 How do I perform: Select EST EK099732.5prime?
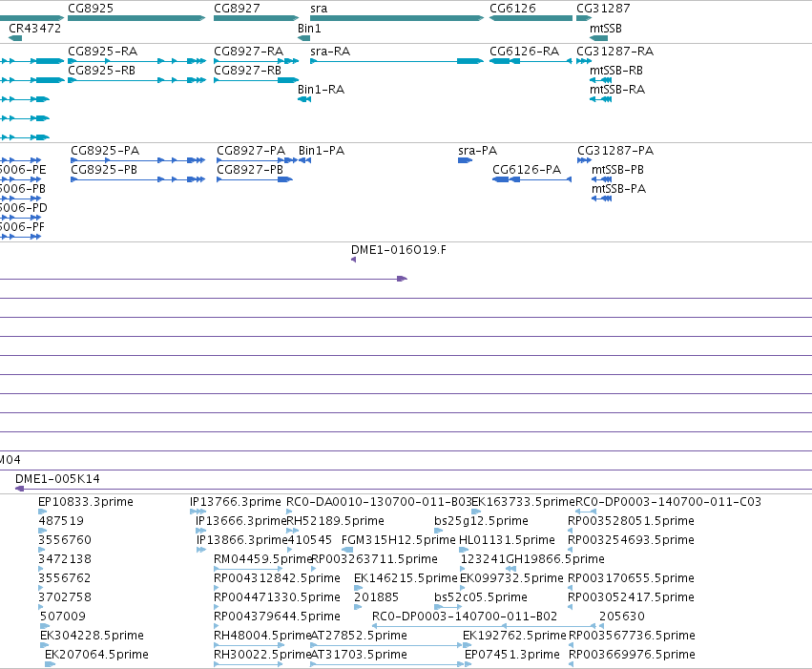(x=511, y=578)
